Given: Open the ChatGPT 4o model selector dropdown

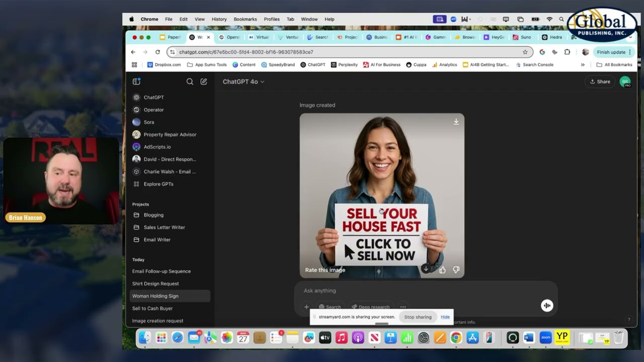Looking at the screenshot, I should (244, 81).
